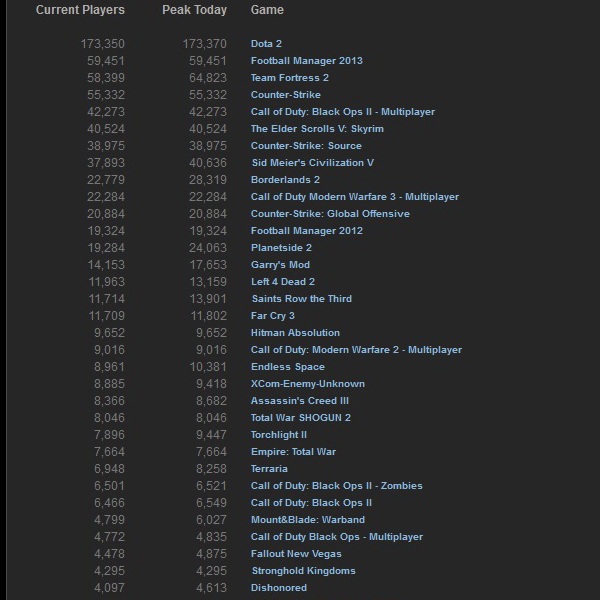The width and height of the screenshot is (600, 600).
Task: Select Endless Space peak value 10,381
Action: click(208, 367)
